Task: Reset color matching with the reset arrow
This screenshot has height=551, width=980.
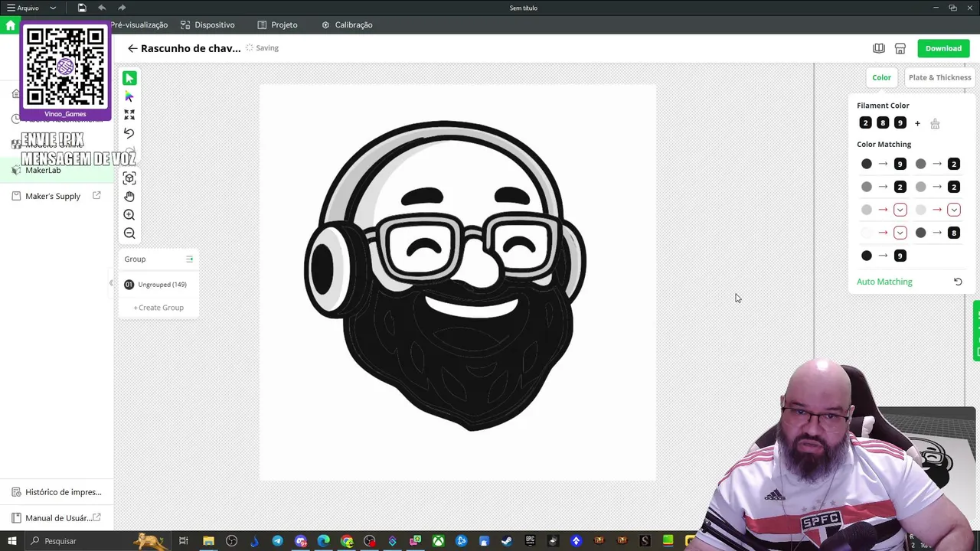Action: (958, 282)
